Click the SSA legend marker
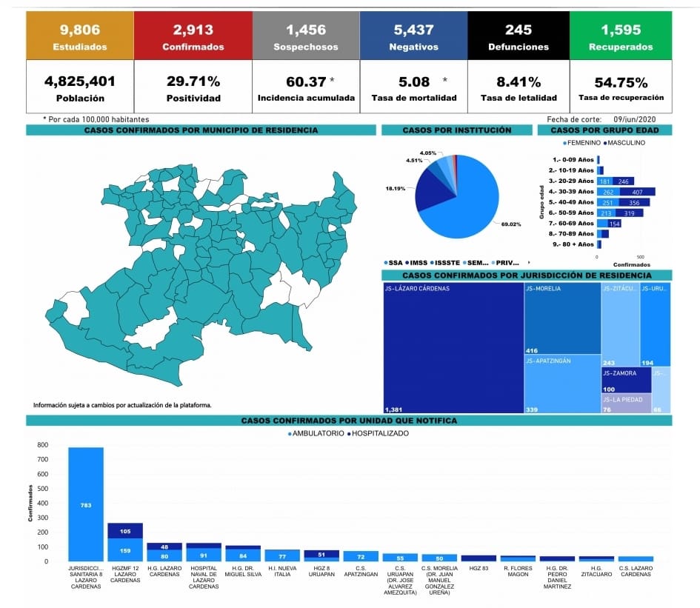This screenshot has width=700, height=608. point(387,263)
